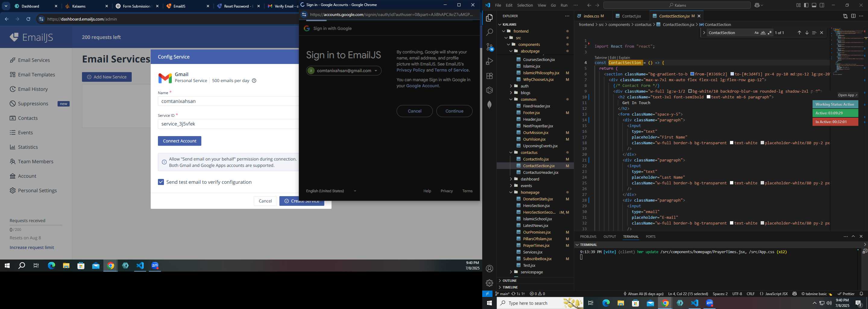868x309 pixels.
Task: Expand the replace row in find widget
Action: coord(704,33)
